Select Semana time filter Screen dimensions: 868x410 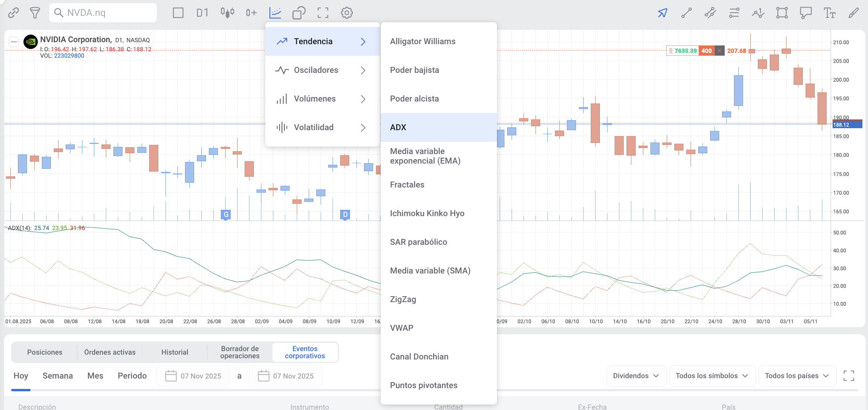click(x=58, y=376)
